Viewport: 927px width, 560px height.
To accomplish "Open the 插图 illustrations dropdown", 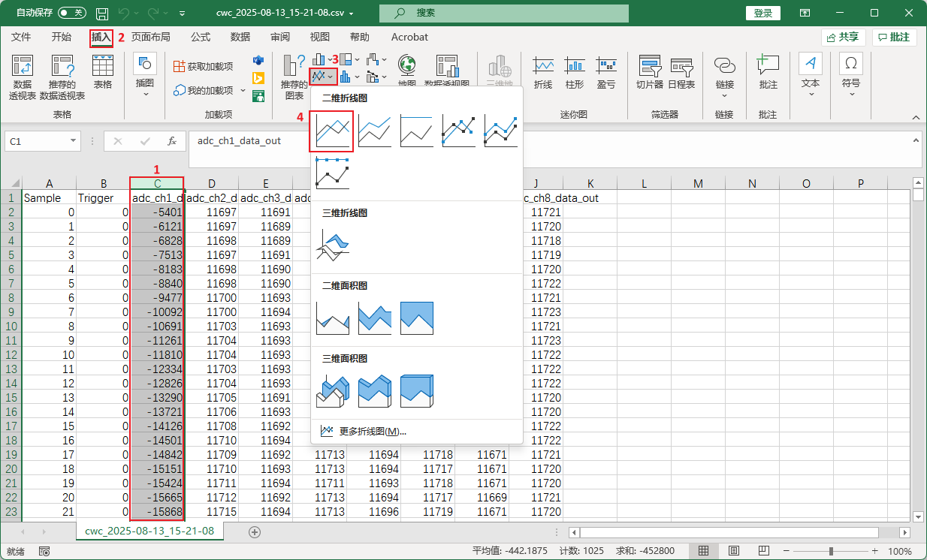I will tap(145, 76).
